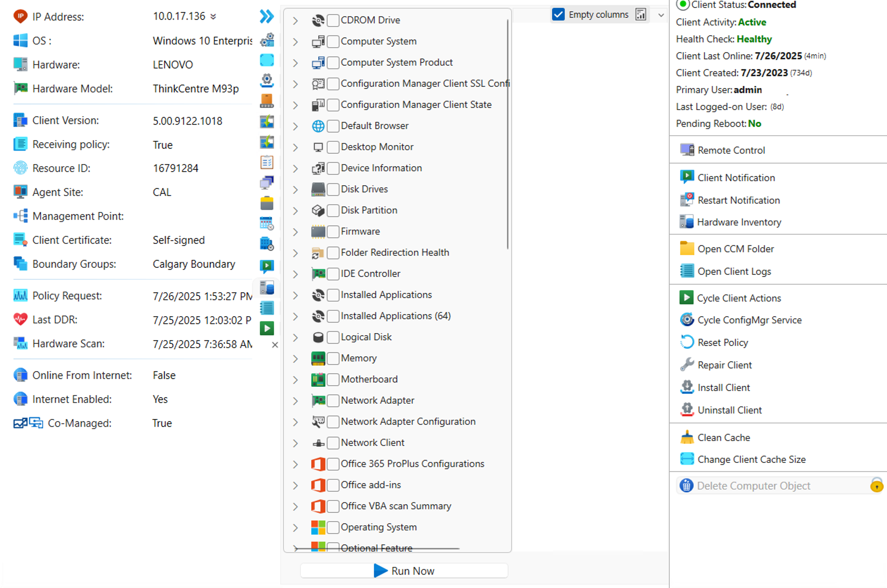The width and height of the screenshot is (887, 588).
Task: Select Motherboard in the inventory tree
Action: pyautogui.click(x=369, y=379)
